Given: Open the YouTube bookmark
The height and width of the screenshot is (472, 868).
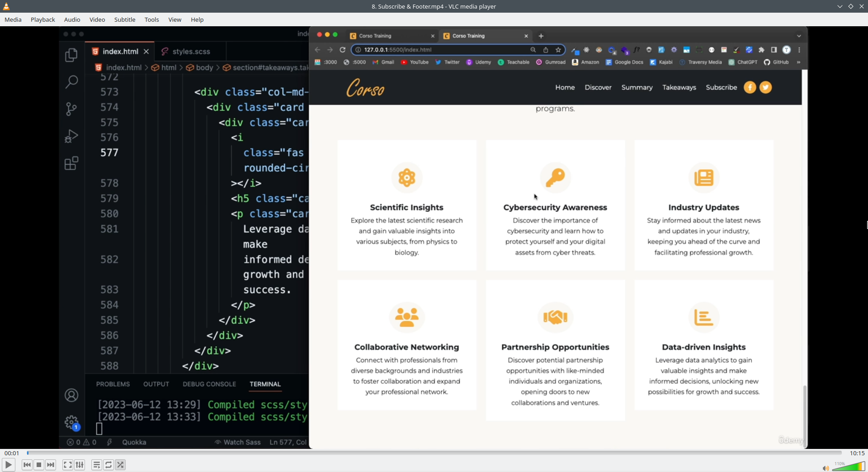Looking at the screenshot, I should coord(415,62).
